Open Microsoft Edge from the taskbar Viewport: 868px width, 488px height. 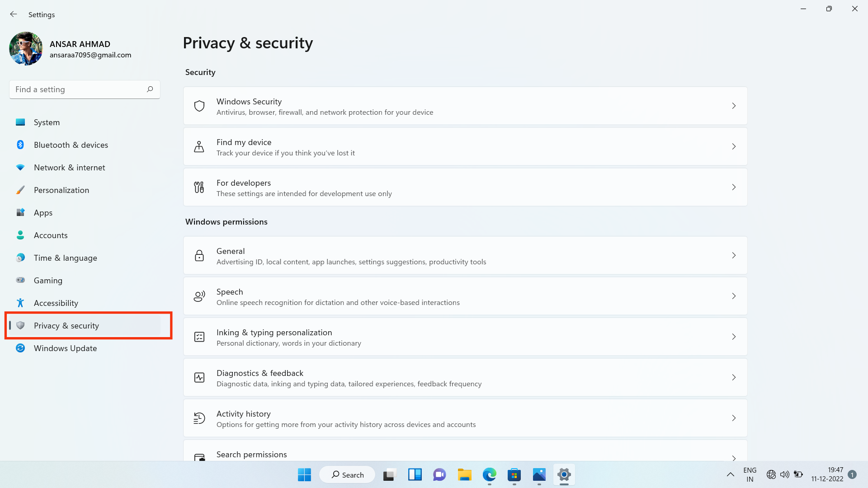coord(489,475)
